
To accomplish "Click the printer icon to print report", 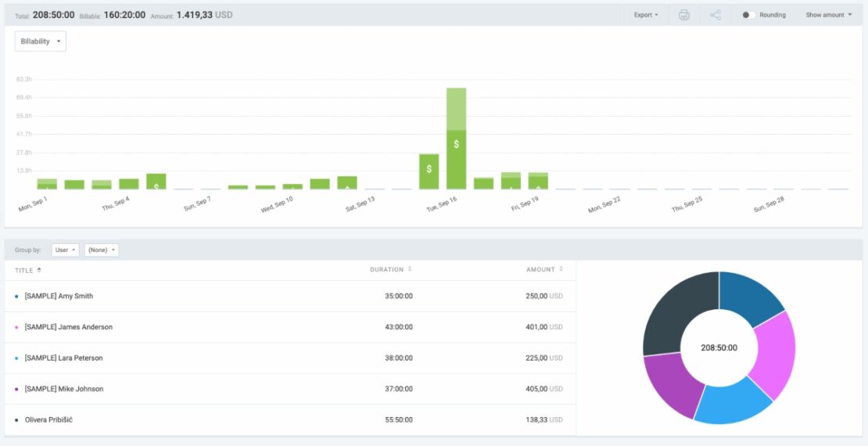I will point(684,15).
